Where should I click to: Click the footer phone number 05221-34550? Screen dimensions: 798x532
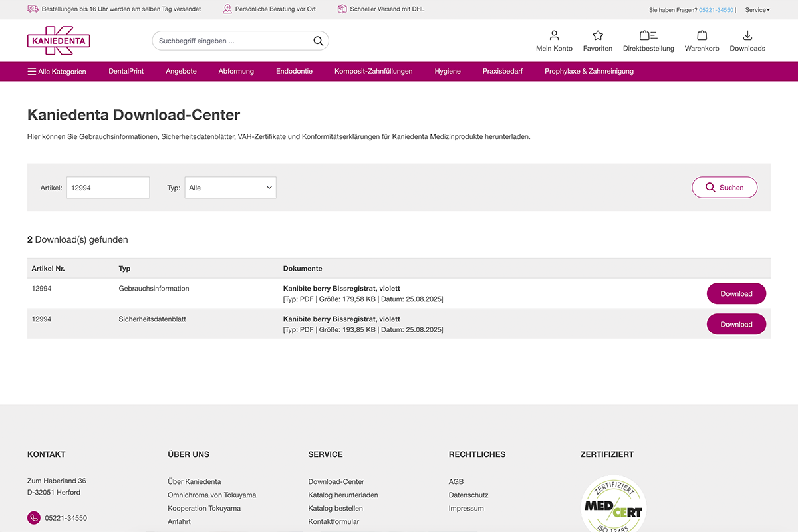tap(66, 518)
